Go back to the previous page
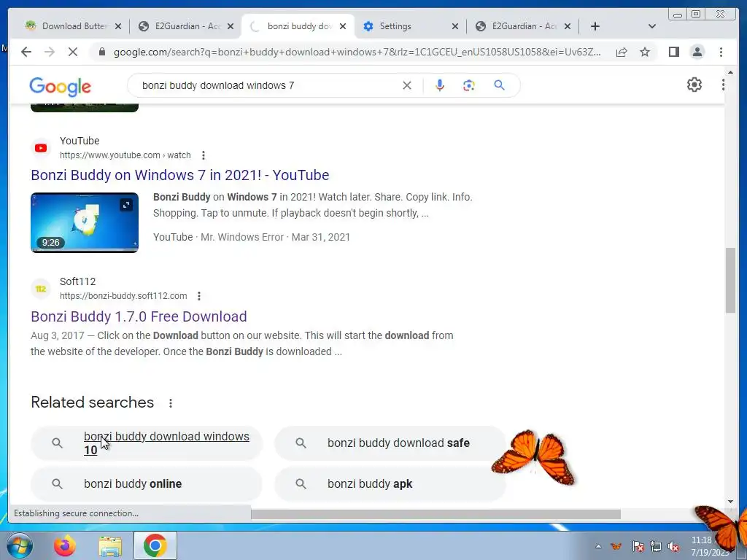The image size is (747, 560). coord(26,52)
